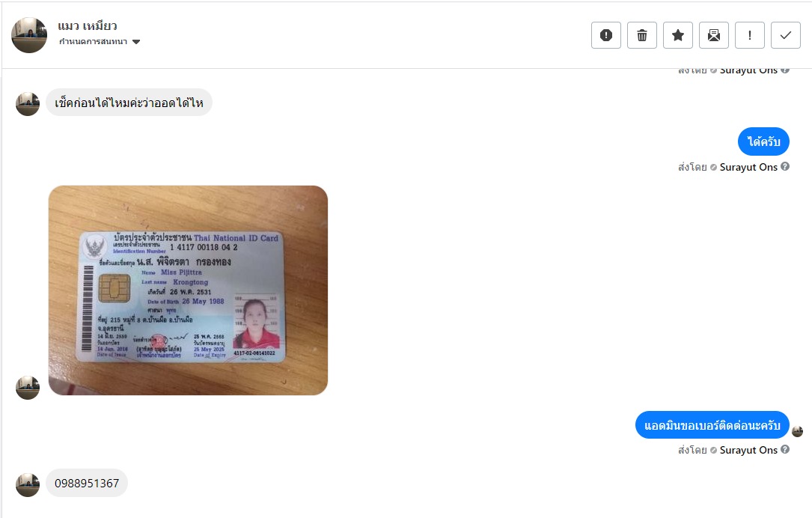Open customer name แมว เหมียว profile

(x=88, y=25)
